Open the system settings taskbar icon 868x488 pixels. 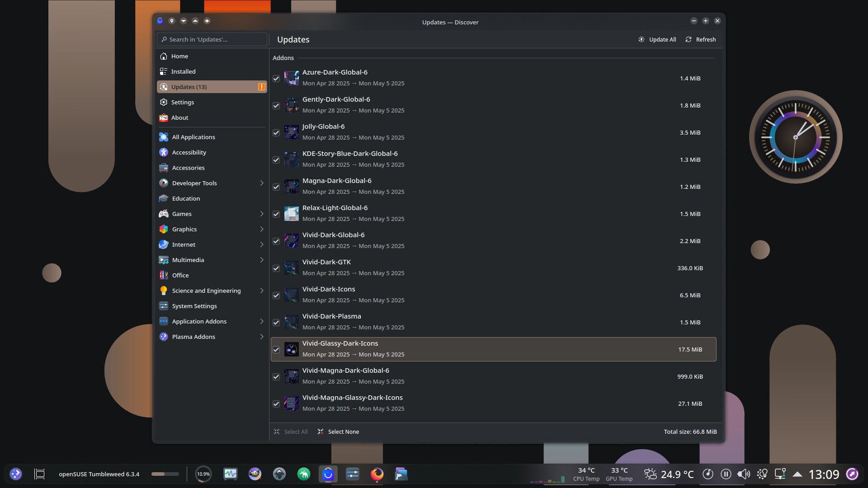(353, 474)
